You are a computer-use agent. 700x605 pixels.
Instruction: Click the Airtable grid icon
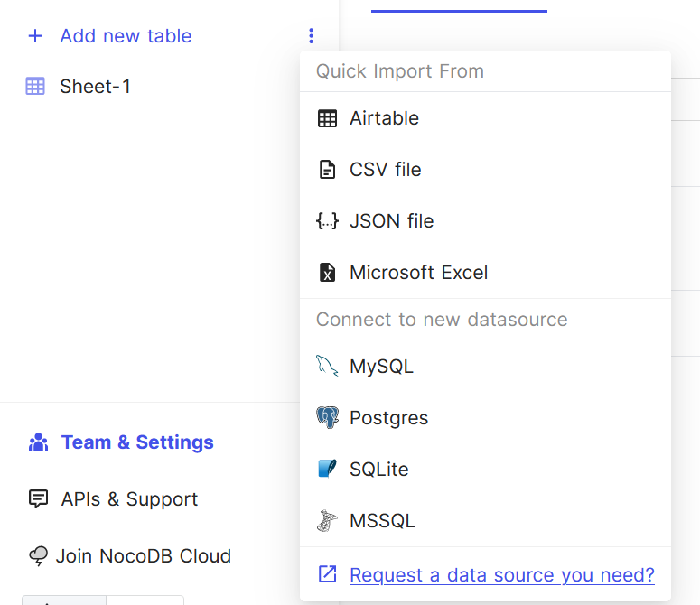pyautogui.click(x=327, y=118)
